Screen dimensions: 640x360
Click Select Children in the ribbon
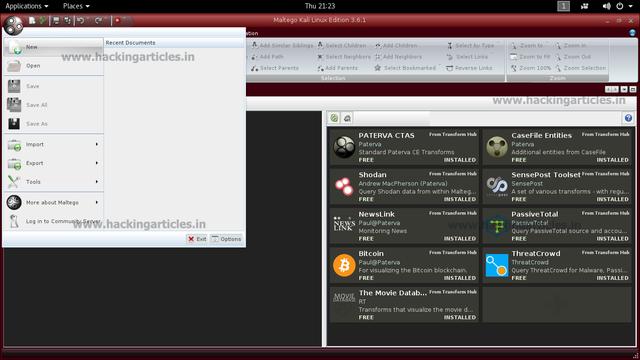click(x=342, y=46)
